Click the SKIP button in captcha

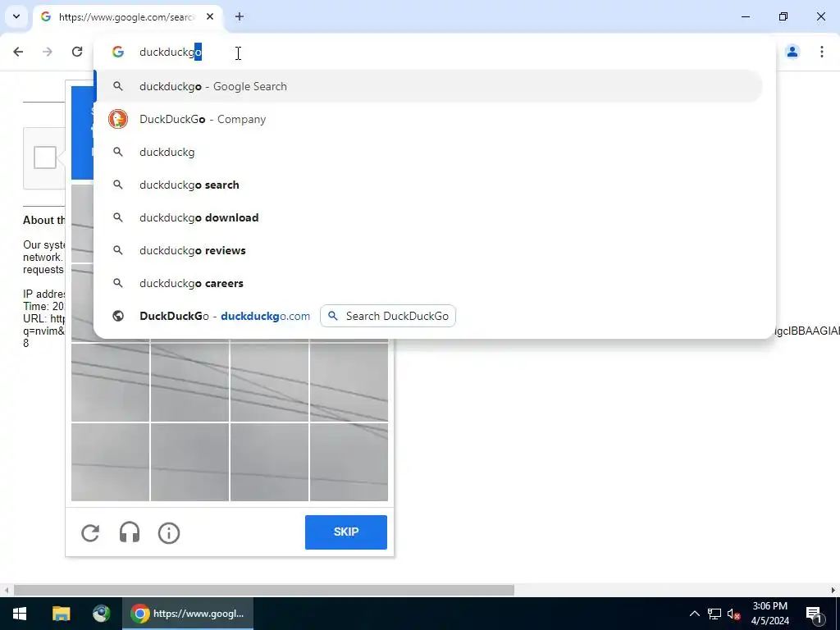346,532
